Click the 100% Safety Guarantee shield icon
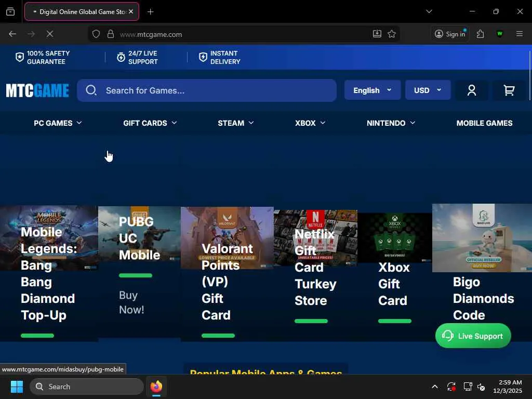The height and width of the screenshot is (399, 532). click(x=20, y=57)
